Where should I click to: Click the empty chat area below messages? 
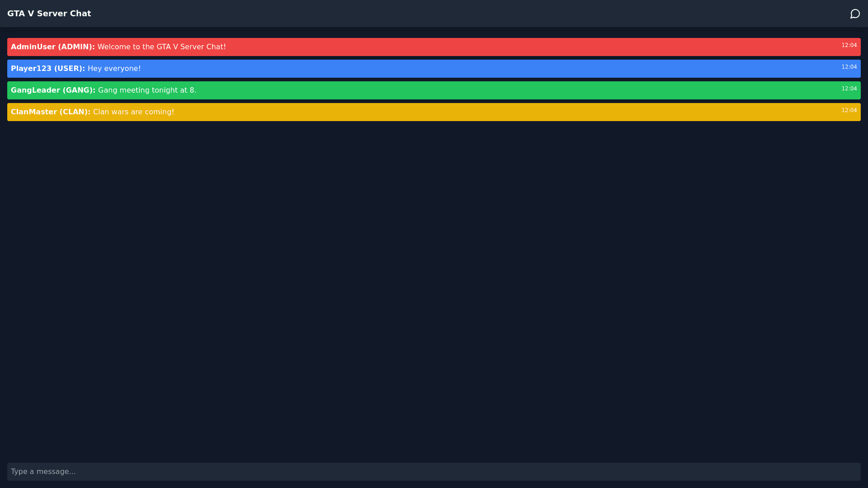(x=433, y=289)
